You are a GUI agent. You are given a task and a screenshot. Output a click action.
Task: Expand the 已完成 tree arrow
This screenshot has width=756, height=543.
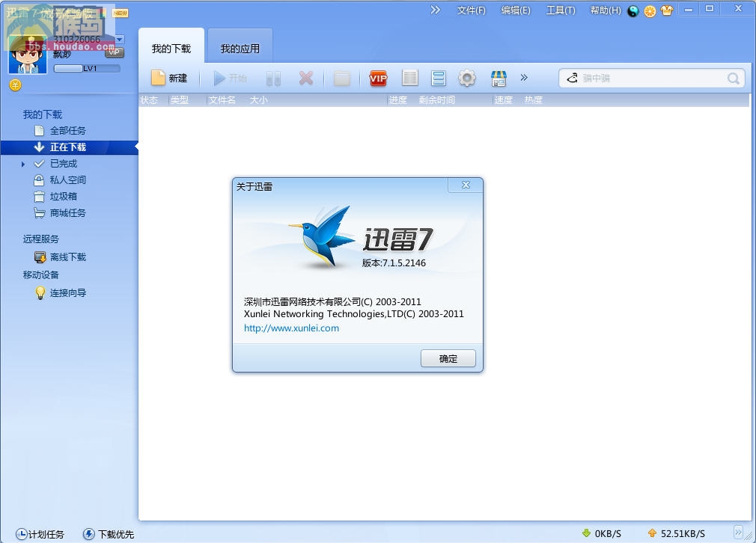click(x=22, y=165)
